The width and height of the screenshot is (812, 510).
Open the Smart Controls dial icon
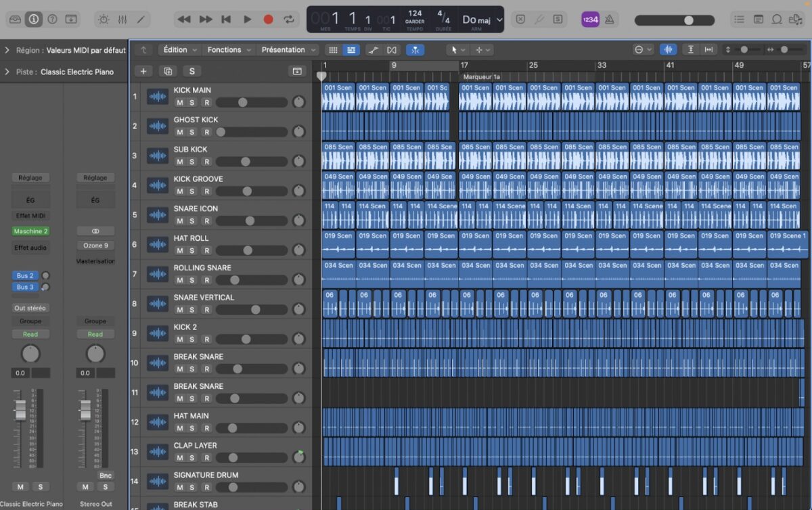click(71, 20)
